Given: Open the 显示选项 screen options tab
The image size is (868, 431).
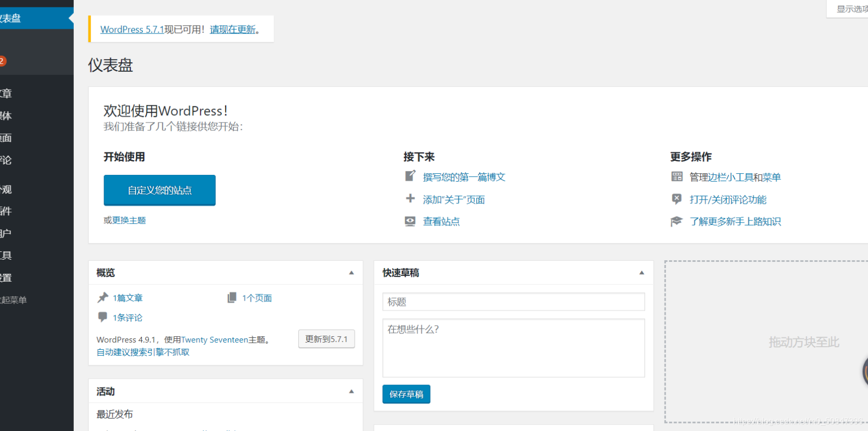Looking at the screenshot, I should 848,9.
